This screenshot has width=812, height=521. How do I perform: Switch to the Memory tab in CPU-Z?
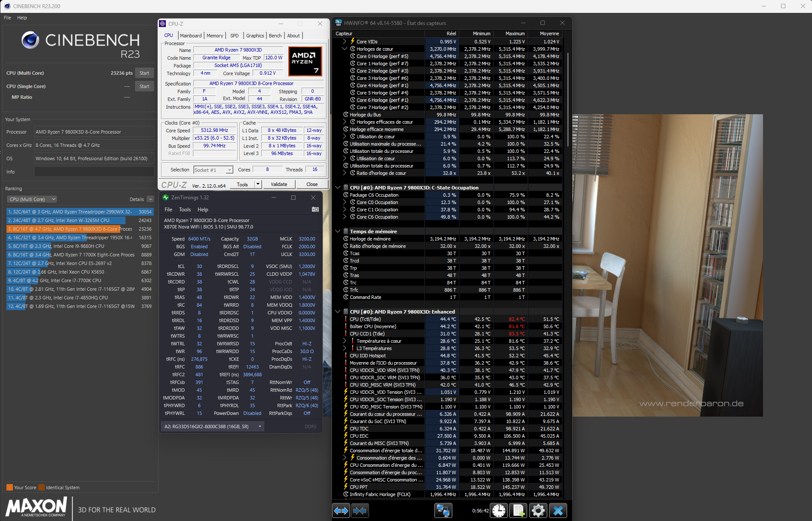pyautogui.click(x=214, y=36)
